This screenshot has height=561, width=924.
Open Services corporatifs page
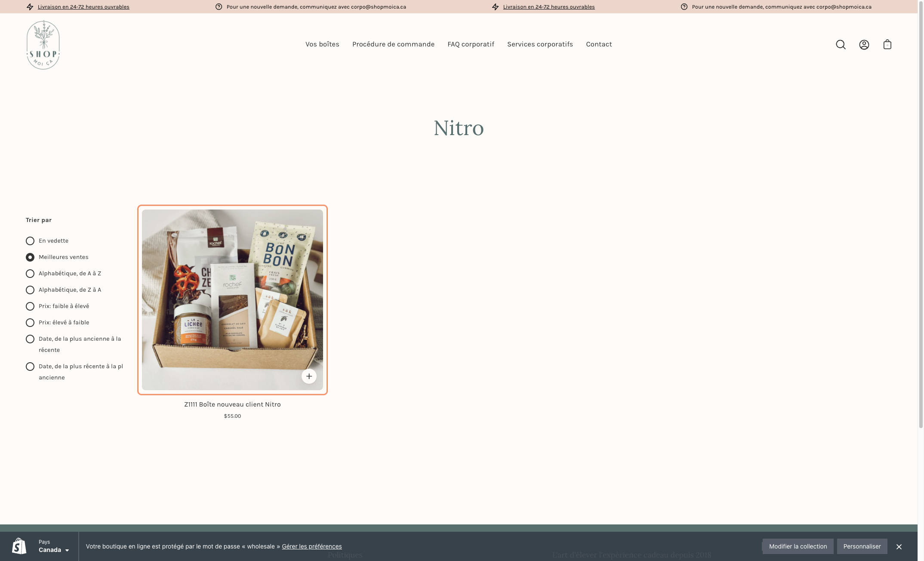point(540,44)
